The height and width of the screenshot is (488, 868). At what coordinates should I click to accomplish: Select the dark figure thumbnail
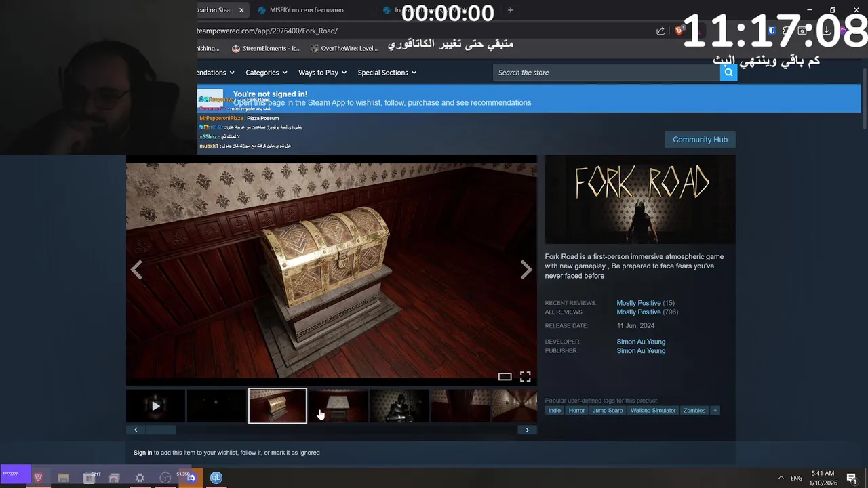coord(399,406)
